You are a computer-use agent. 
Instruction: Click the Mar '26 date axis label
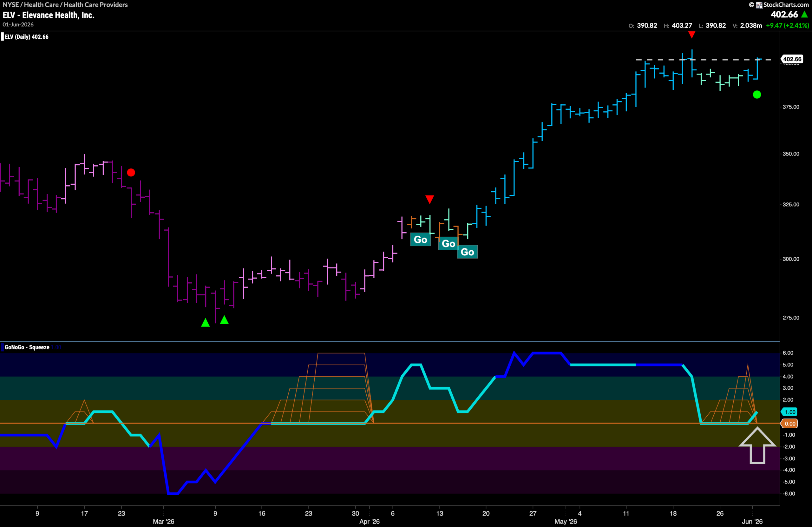point(163,522)
